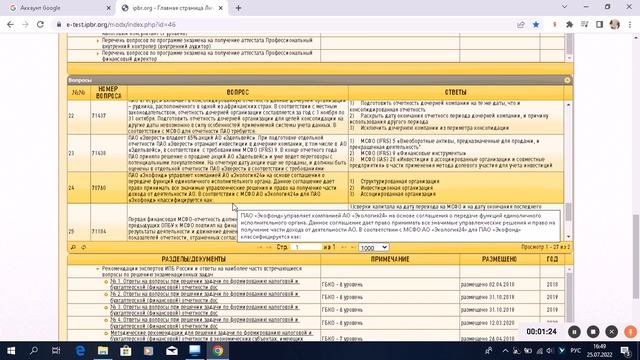Screen dimensions: 640x360
Task: Switch to the Аккаунт Google tab
Action: click(57, 8)
